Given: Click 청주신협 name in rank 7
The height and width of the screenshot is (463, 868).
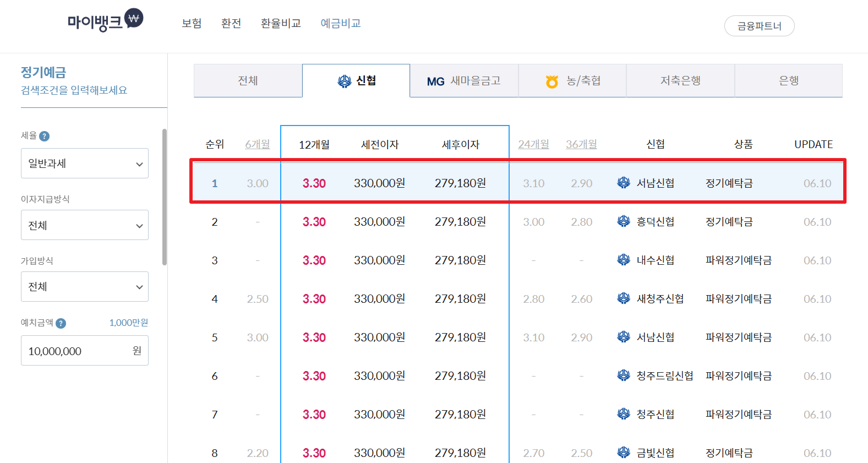Looking at the screenshot, I should click(656, 415).
